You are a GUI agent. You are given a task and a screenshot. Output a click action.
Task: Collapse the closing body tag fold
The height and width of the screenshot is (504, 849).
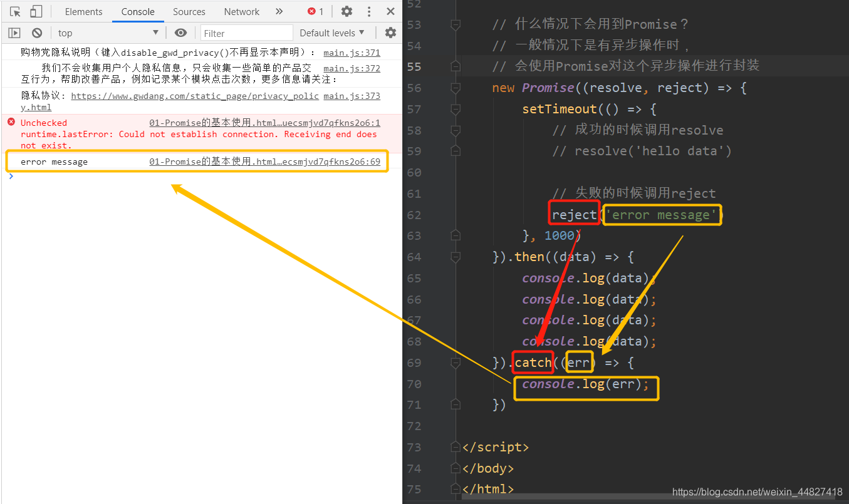pyautogui.click(x=456, y=468)
